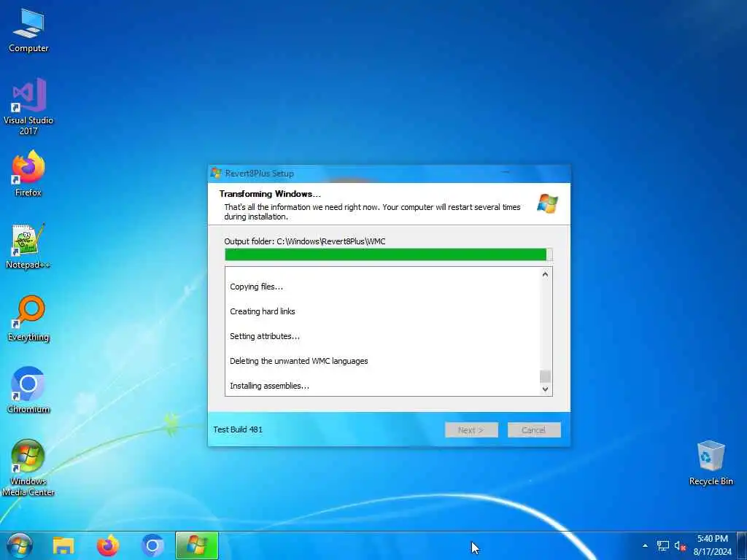Click the green installation progress bar
The image size is (747, 560).
coord(388,254)
